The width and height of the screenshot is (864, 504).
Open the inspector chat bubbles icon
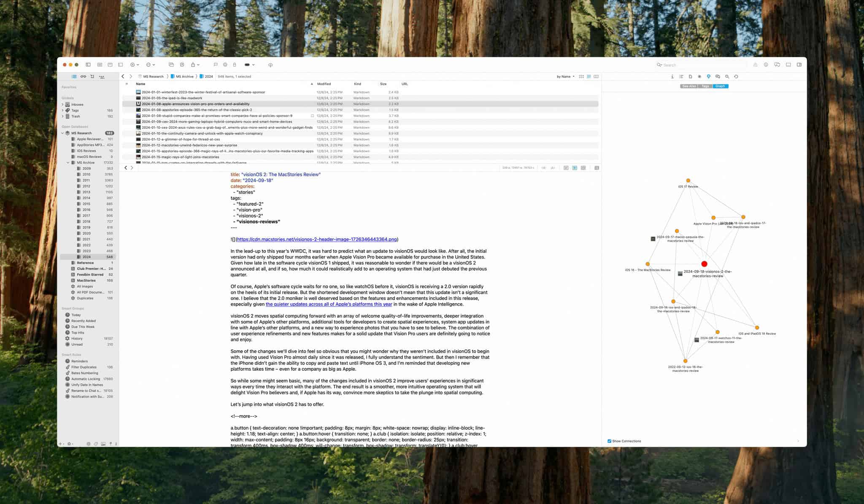coord(718,76)
